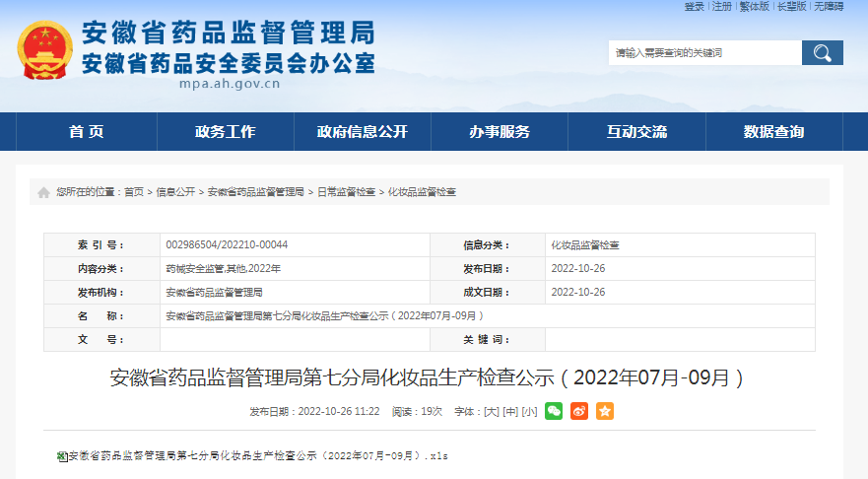Click the publish time 2022-10-26 11:22

point(339,411)
